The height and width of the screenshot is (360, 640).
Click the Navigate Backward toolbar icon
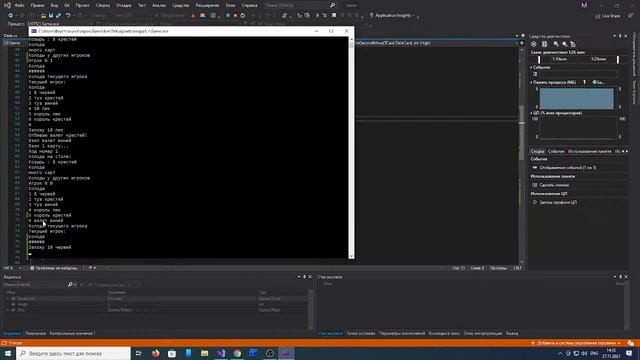[10, 16]
